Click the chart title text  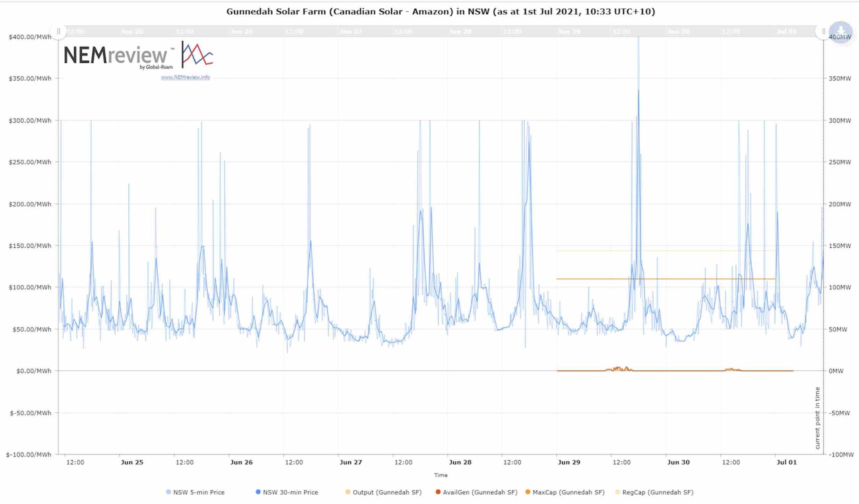click(440, 11)
